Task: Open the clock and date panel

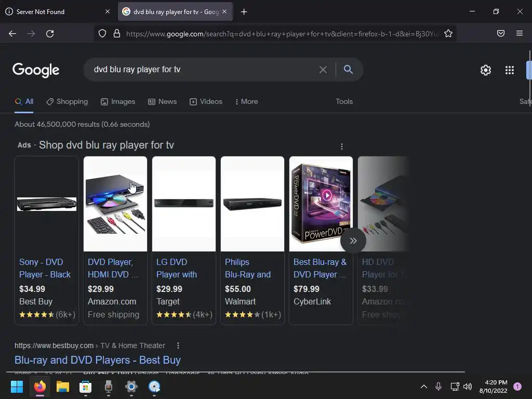Action: [494, 387]
